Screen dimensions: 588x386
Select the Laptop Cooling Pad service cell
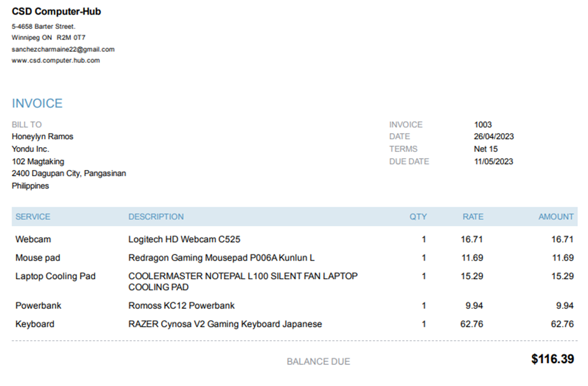point(55,276)
